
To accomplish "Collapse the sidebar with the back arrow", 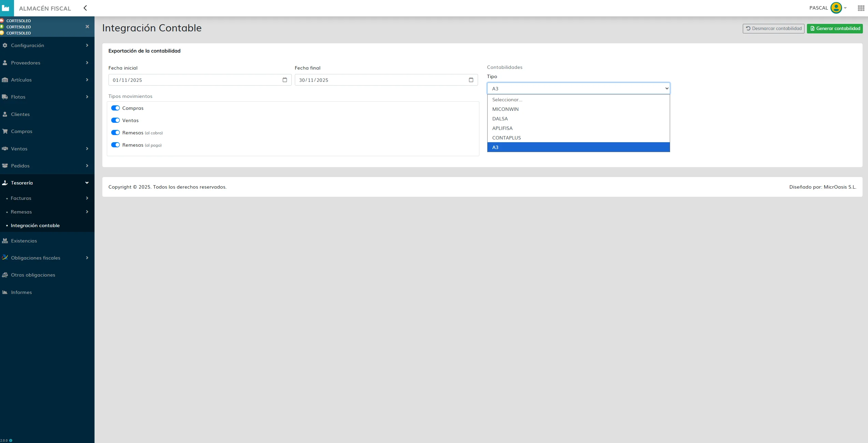I will pyautogui.click(x=85, y=8).
